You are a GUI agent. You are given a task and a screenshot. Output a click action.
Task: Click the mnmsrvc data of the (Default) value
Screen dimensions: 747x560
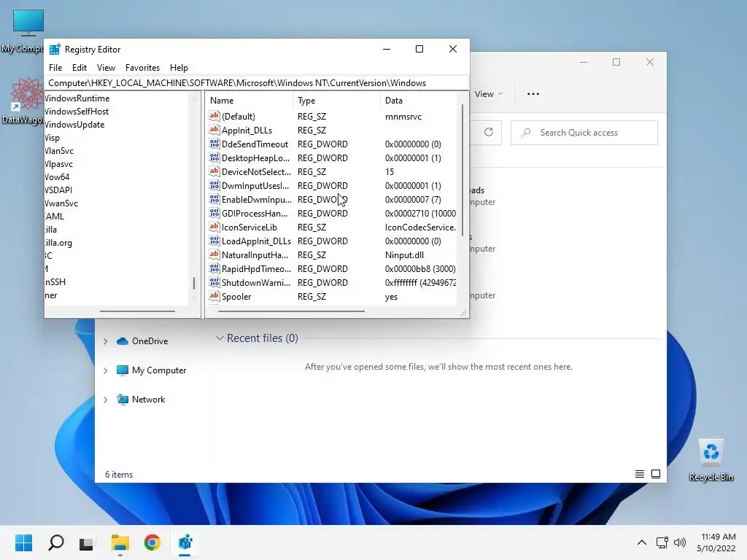click(403, 116)
